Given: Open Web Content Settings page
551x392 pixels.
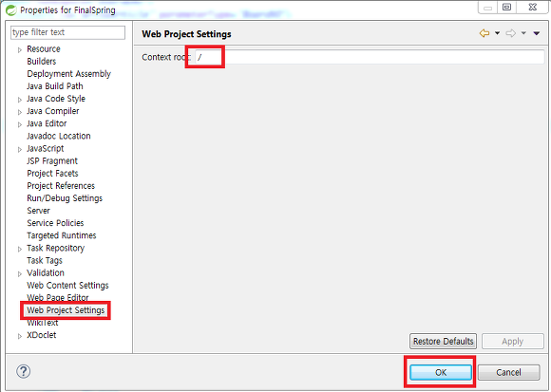Looking at the screenshot, I should (67, 286).
